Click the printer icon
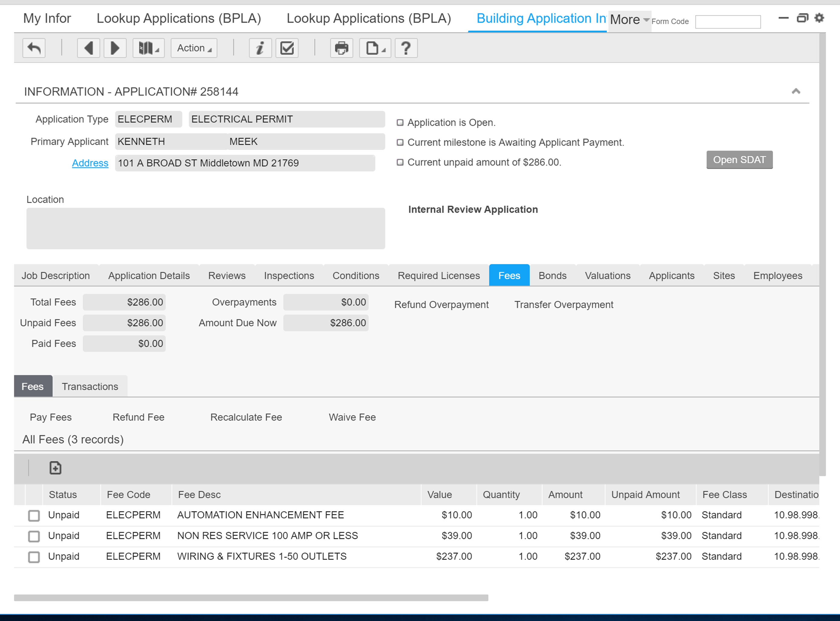Viewport: 840px width, 621px height. point(341,48)
